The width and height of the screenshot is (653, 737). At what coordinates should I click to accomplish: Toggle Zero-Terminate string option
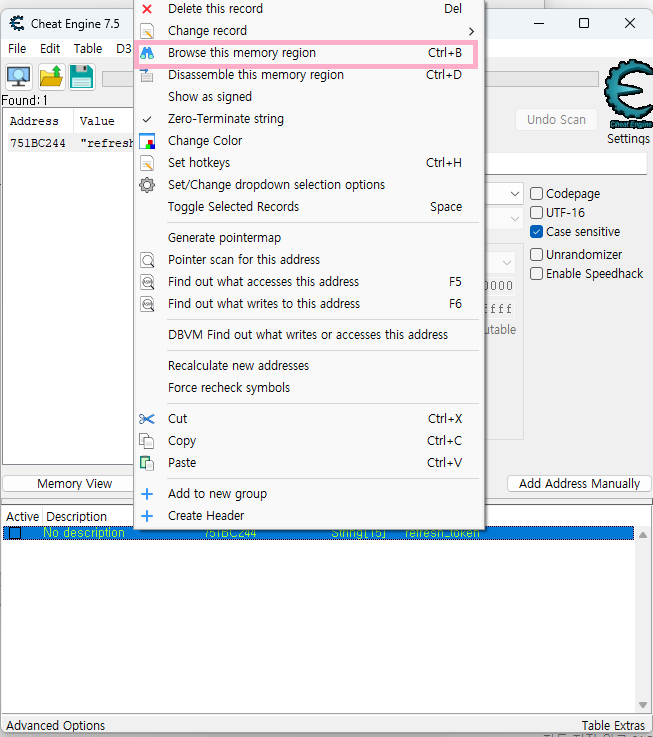click(226, 119)
